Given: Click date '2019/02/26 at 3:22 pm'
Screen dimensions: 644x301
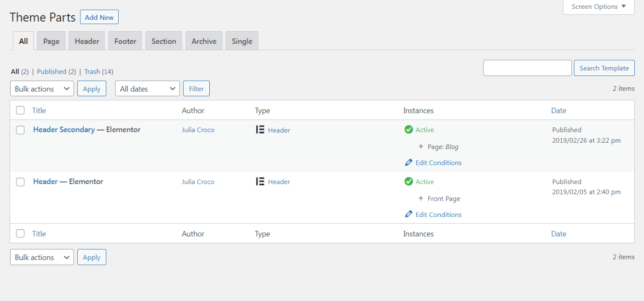Looking at the screenshot, I should click(586, 140).
